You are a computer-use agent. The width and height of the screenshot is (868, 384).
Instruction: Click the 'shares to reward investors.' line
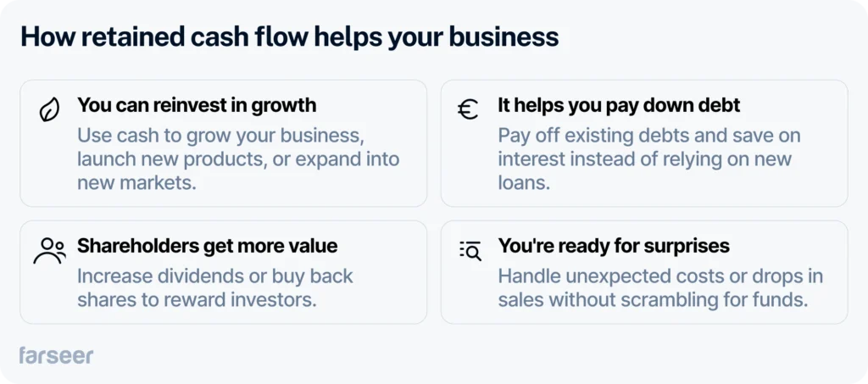click(x=197, y=300)
